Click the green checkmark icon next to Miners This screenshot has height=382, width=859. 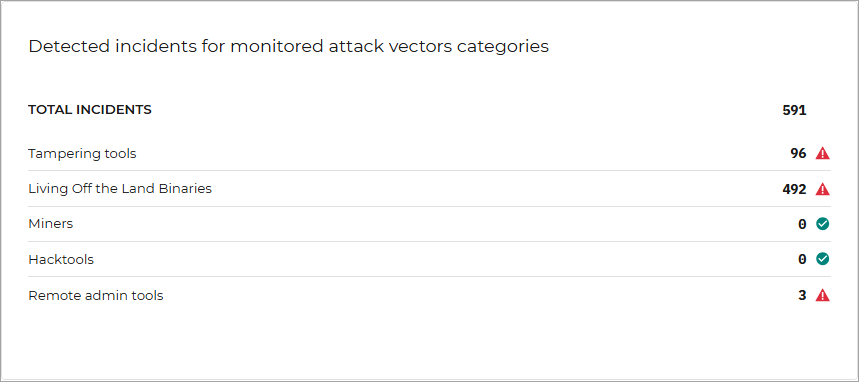coord(822,224)
